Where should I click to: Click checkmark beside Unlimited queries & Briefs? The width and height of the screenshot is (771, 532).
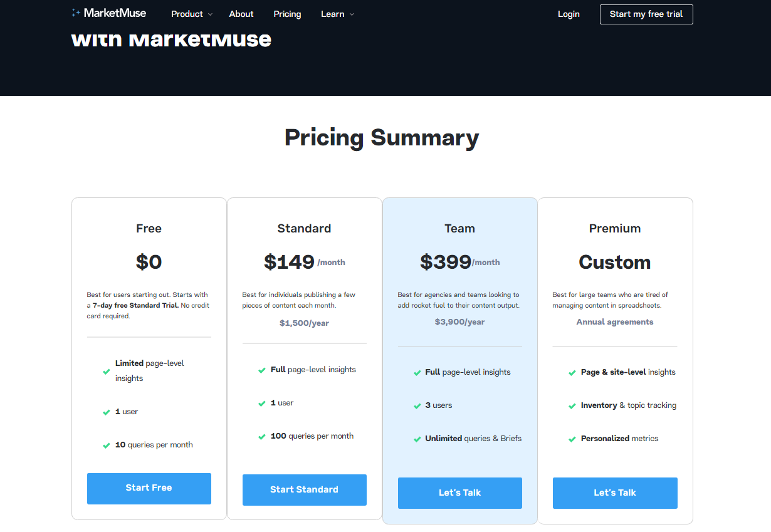pos(417,439)
